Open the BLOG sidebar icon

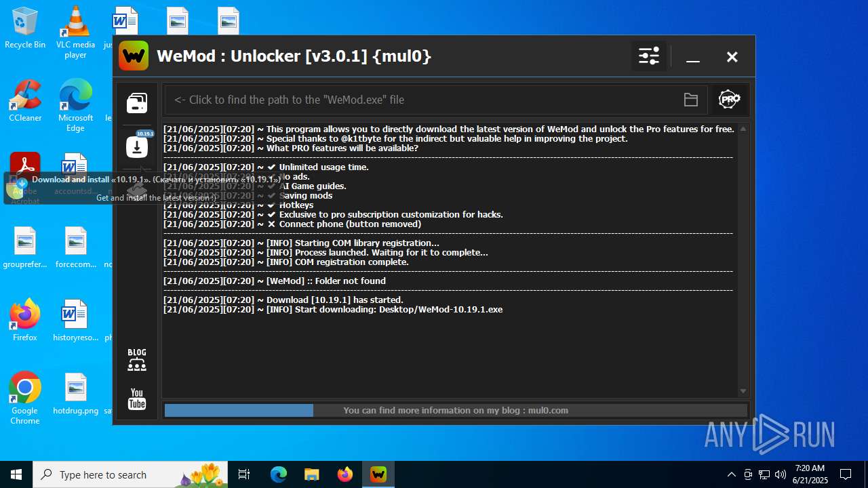pyautogui.click(x=137, y=360)
